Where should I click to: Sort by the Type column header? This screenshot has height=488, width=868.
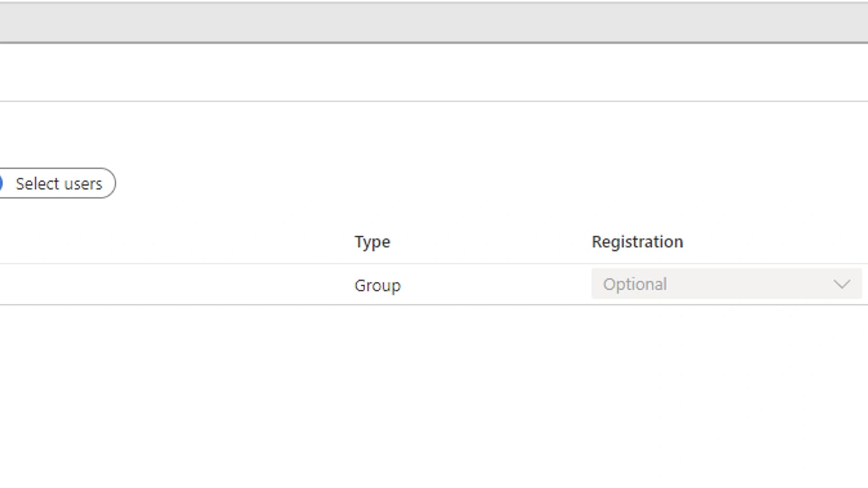point(372,242)
